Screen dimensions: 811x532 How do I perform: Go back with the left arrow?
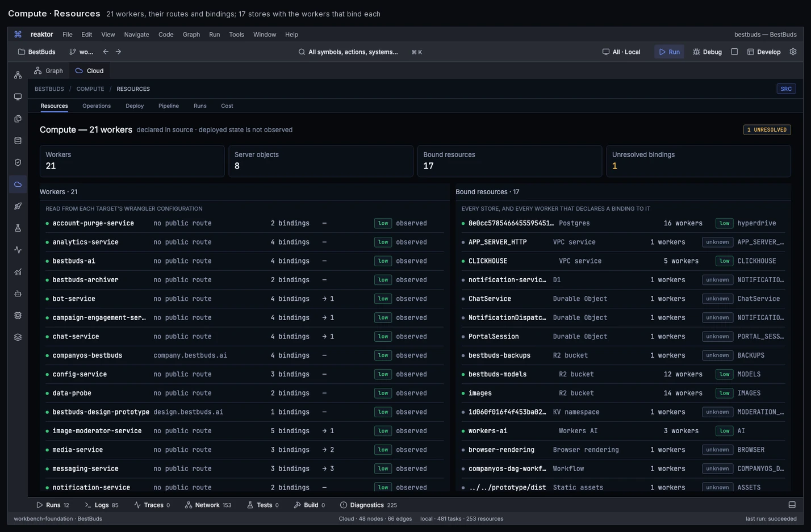106,52
